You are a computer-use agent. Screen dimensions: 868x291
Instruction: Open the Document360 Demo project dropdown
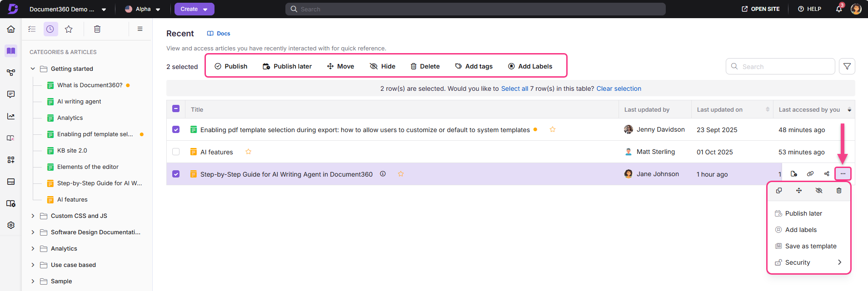click(68, 9)
